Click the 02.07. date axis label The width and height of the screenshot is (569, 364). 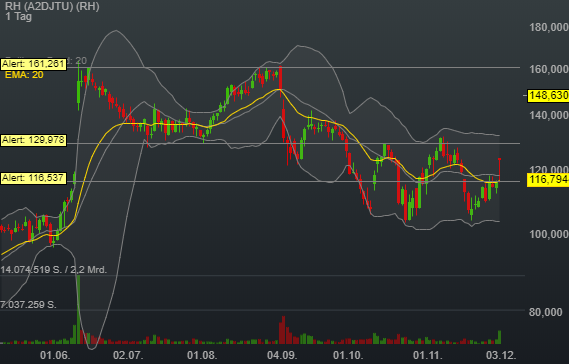(128, 355)
